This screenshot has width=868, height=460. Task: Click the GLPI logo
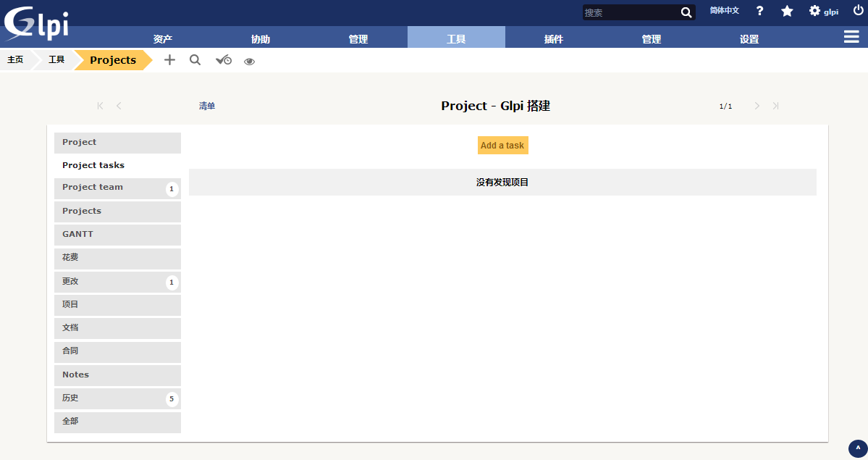pos(36,23)
